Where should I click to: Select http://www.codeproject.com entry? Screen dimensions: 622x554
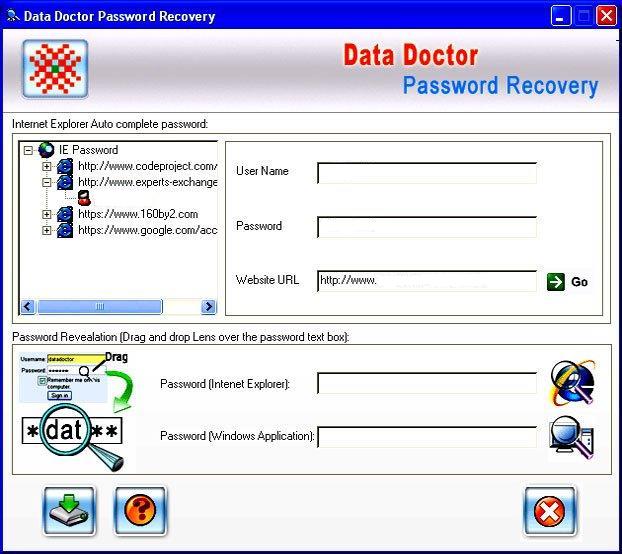coord(148,166)
